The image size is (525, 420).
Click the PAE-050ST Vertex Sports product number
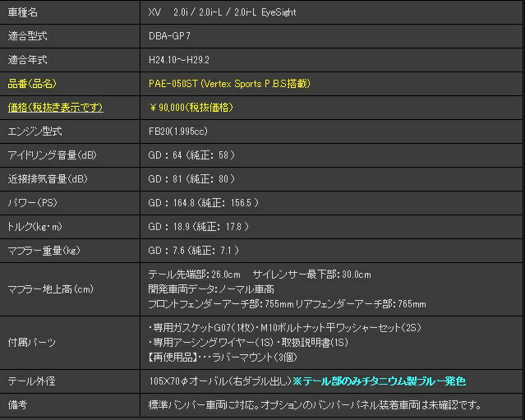[x=228, y=84]
